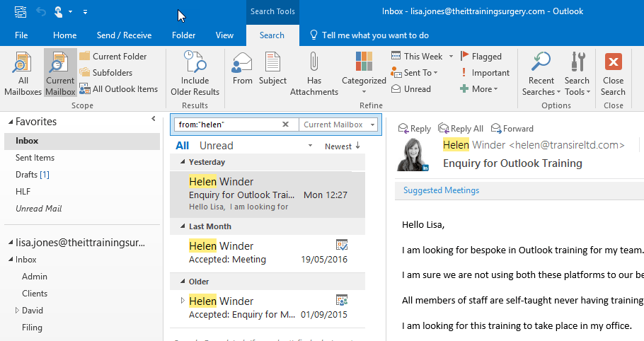Open Customize Quick Access Toolbar dropdown
Image resolution: width=644 pixels, height=341 pixels.
click(x=85, y=12)
